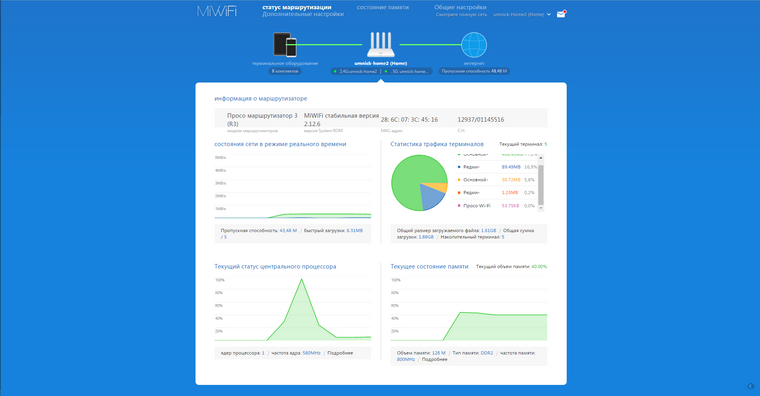Viewport: 760px width, 396px height.
Task: Click the Текущий статус центрального процессора heading
Action: (x=275, y=267)
